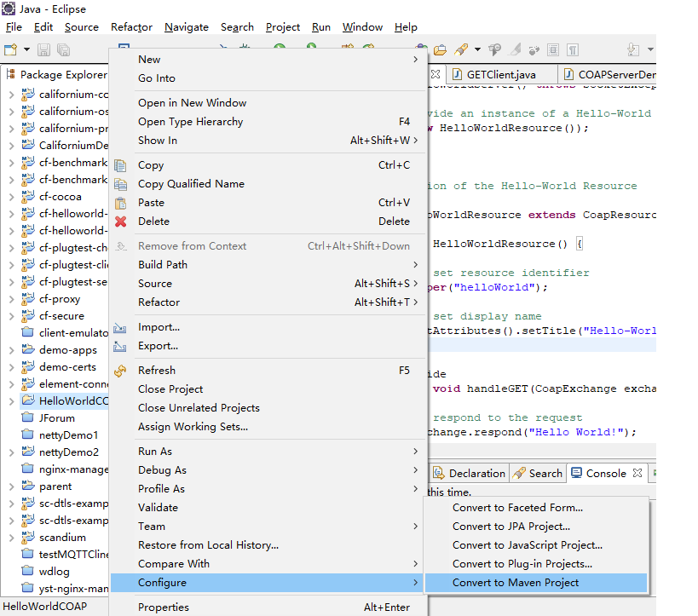Click the New wizard toolbar icon
Image resolution: width=698 pixels, height=616 pixels.
(10, 49)
